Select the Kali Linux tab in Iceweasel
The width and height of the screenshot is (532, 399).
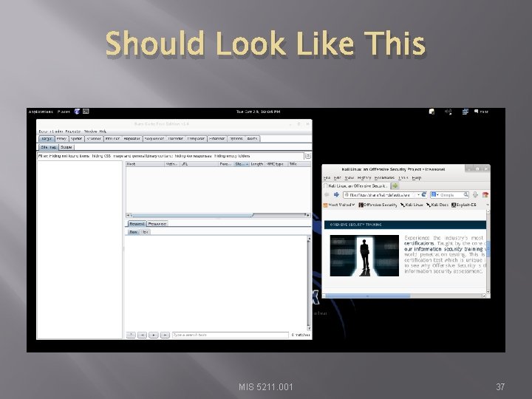pyautogui.click(x=356, y=186)
